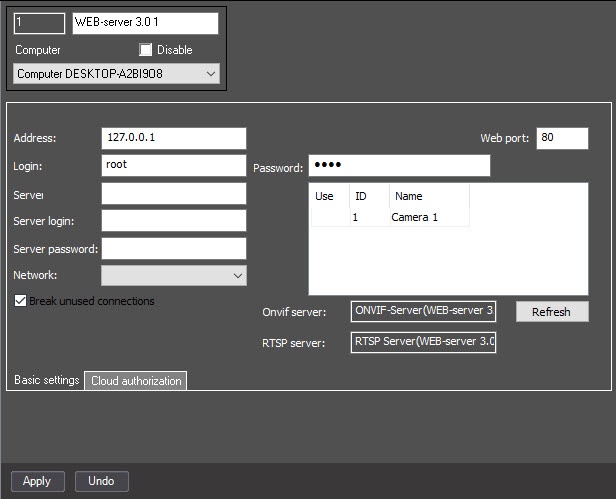Toggle Use cell for Camera 1
Image resolution: width=616 pixels, height=499 pixels.
pos(330,217)
